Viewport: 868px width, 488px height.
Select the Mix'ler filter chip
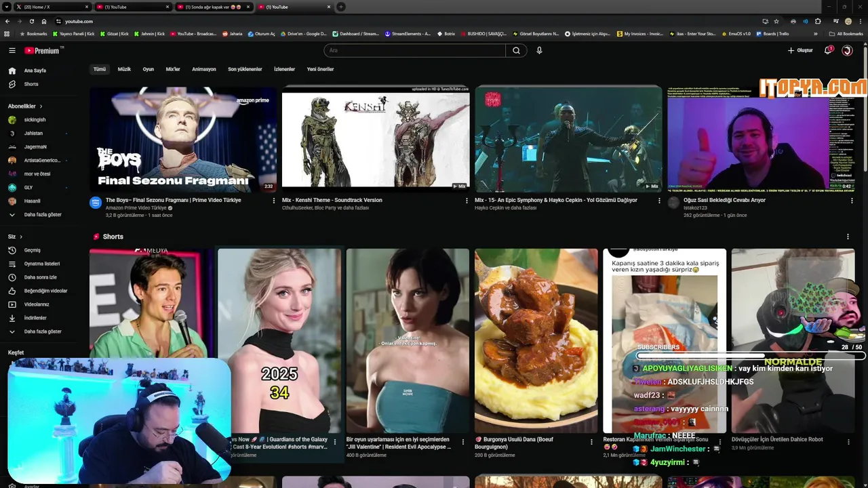coord(173,69)
